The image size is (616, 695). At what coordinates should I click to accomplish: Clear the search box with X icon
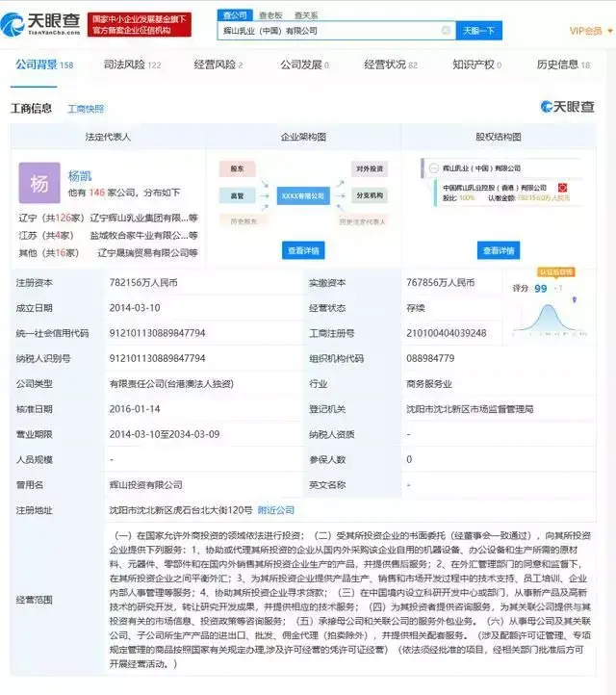[x=446, y=30]
